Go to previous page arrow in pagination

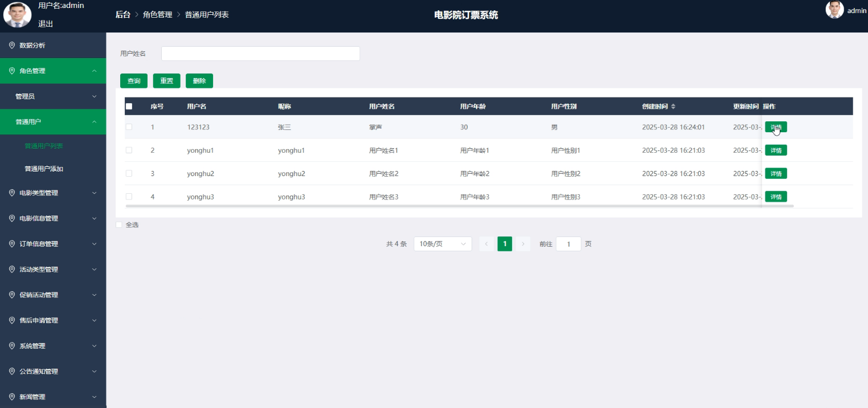click(x=486, y=244)
